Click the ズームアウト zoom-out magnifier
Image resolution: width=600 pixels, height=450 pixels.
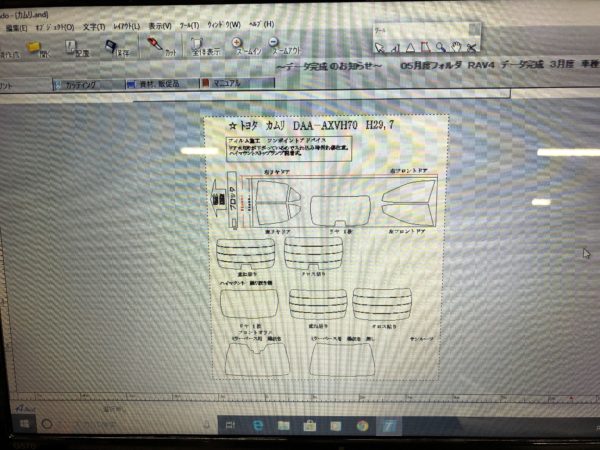pos(274,42)
